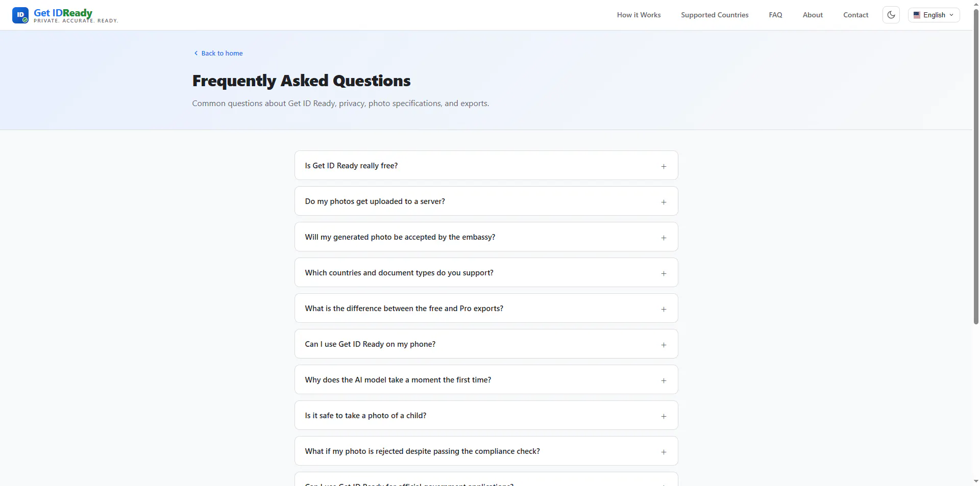Screen dimensions: 980x486
Task: Click the Get IDReady brand name text
Action: [63, 13]
